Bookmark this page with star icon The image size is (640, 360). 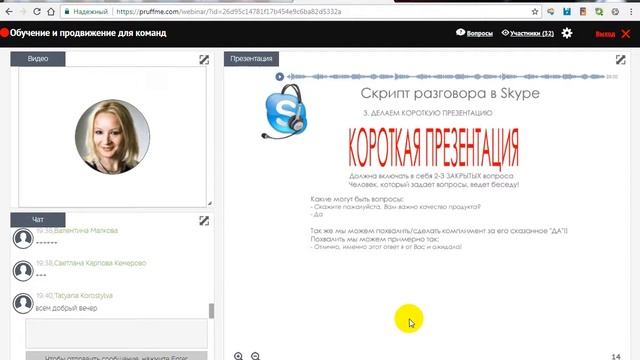(x=535, y=12)
